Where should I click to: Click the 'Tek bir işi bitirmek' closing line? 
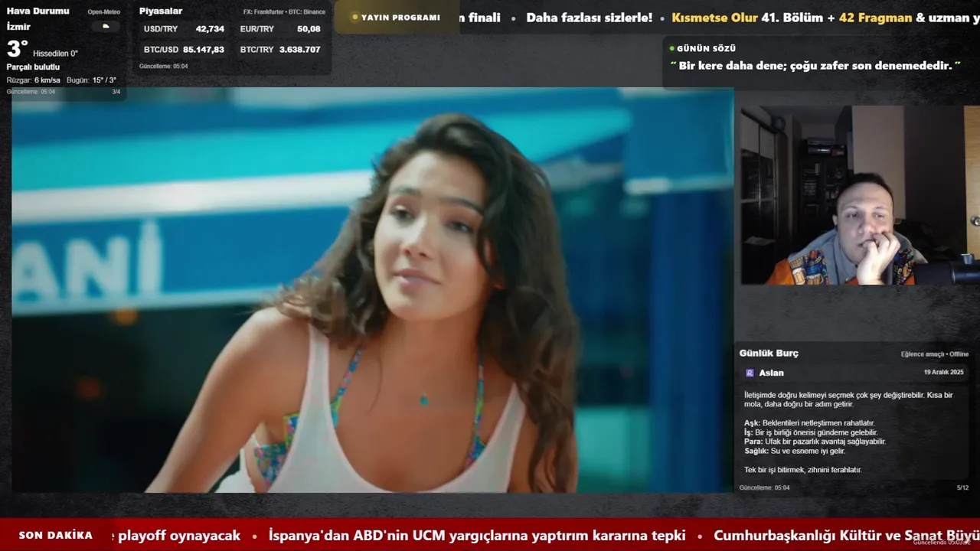[802, 470]
